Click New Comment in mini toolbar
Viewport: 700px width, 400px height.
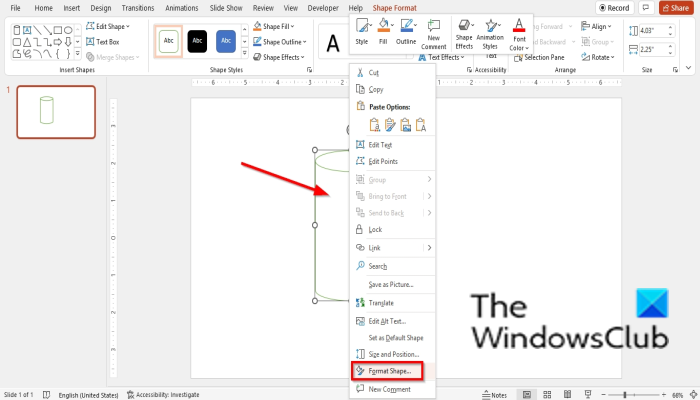pos(433,34)
